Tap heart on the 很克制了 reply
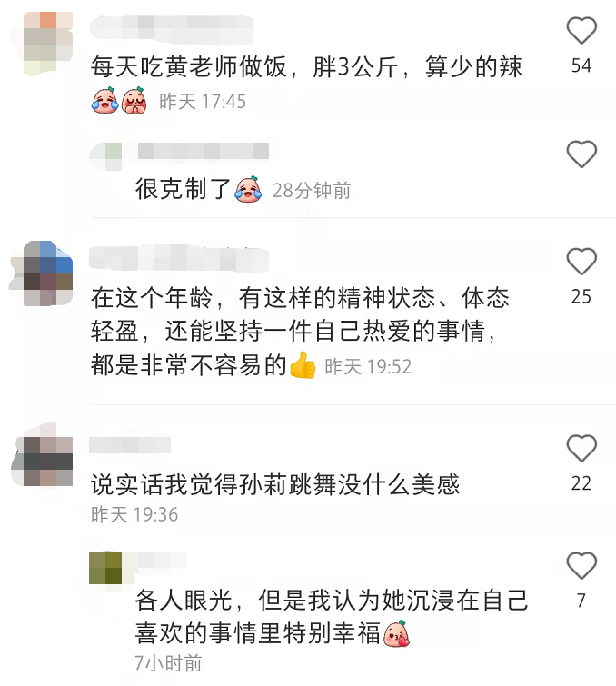616x686 pixels. pyautogui.click(x=581, y=154)
